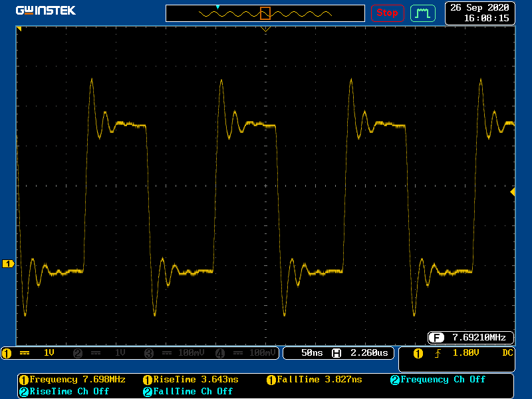Enable channel 2 in the status bar
Viewport: 532px width, 399px height.
(x=101, y=353)
